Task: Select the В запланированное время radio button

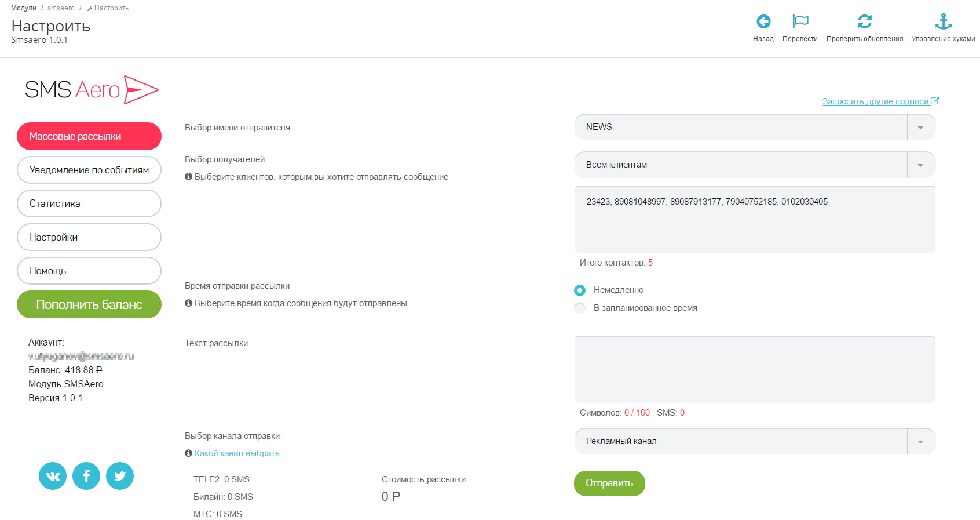Action: [580, 308]
